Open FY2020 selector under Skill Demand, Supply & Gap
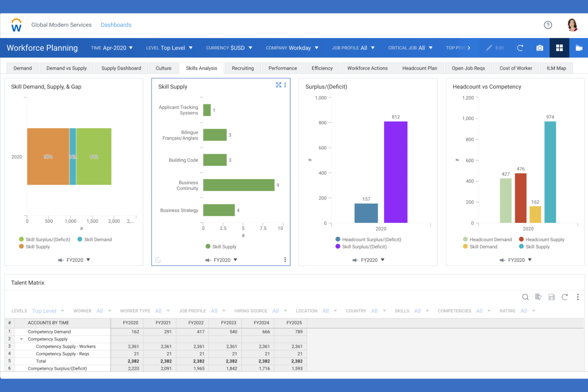 [74, 260]
